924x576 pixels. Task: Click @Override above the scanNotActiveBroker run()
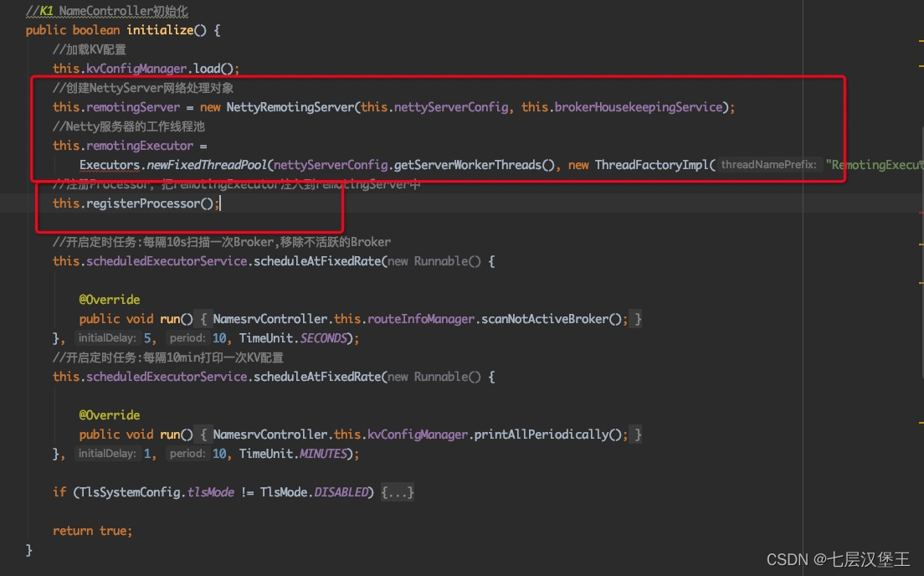[110, 300]
